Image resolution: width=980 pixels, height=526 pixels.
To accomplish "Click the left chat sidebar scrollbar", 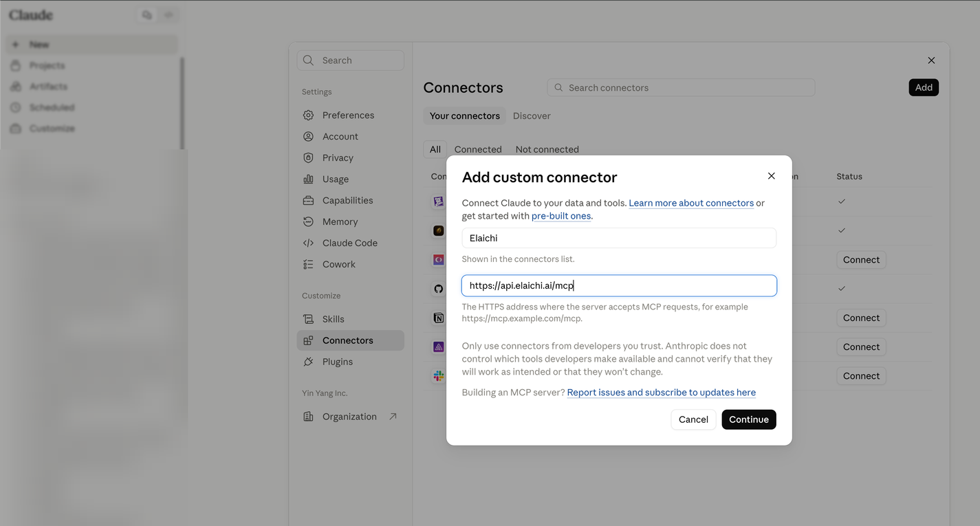I will [182, 103].
